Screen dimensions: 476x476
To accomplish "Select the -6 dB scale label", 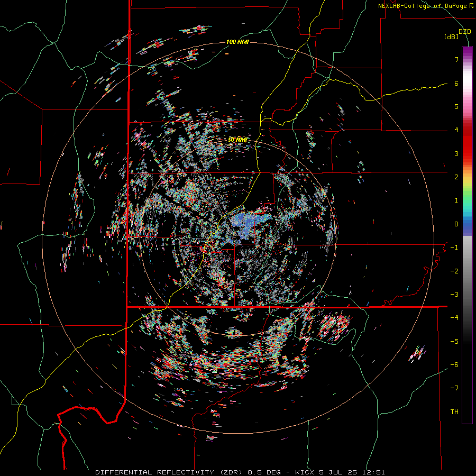I will (x=454, y=365).
